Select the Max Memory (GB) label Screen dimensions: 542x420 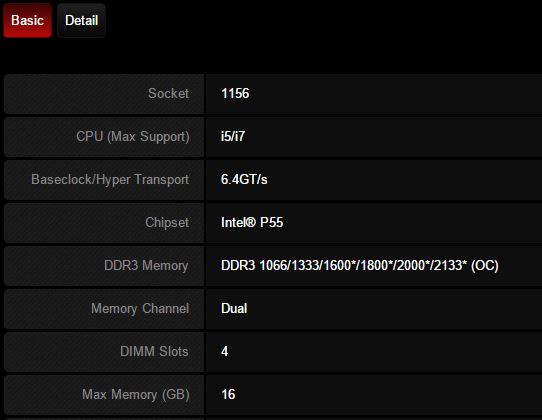coord(136,394)
